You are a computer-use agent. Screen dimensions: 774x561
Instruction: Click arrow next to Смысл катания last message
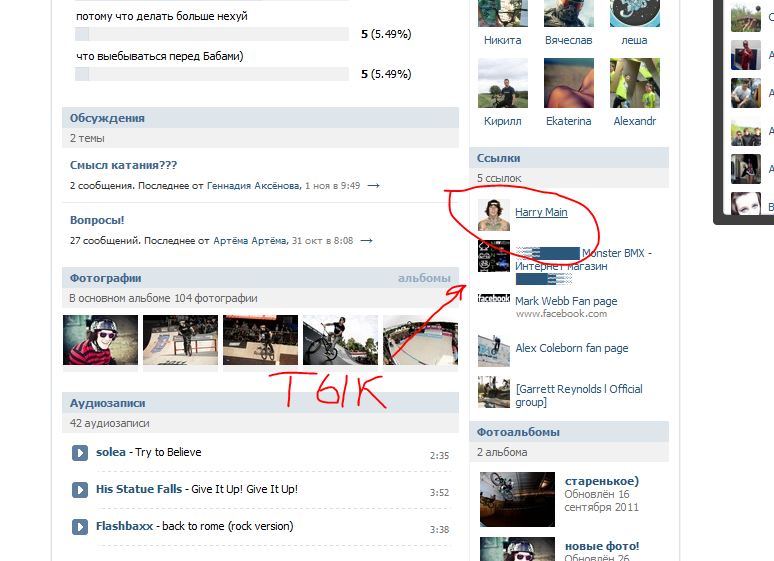(x=374, y=186)
